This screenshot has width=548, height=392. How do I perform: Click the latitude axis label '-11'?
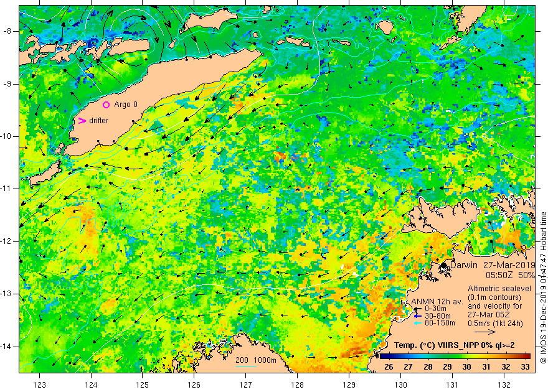coord(6,189)
